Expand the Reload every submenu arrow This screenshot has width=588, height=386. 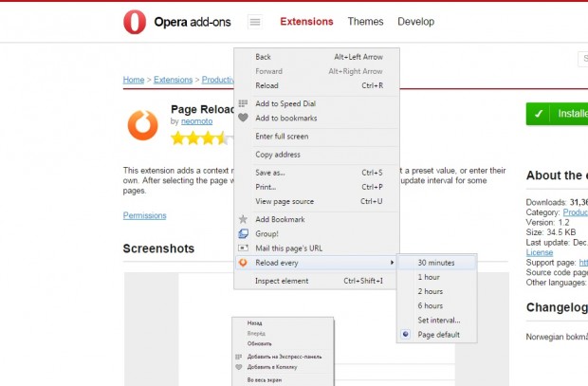(x=392, y=263)
